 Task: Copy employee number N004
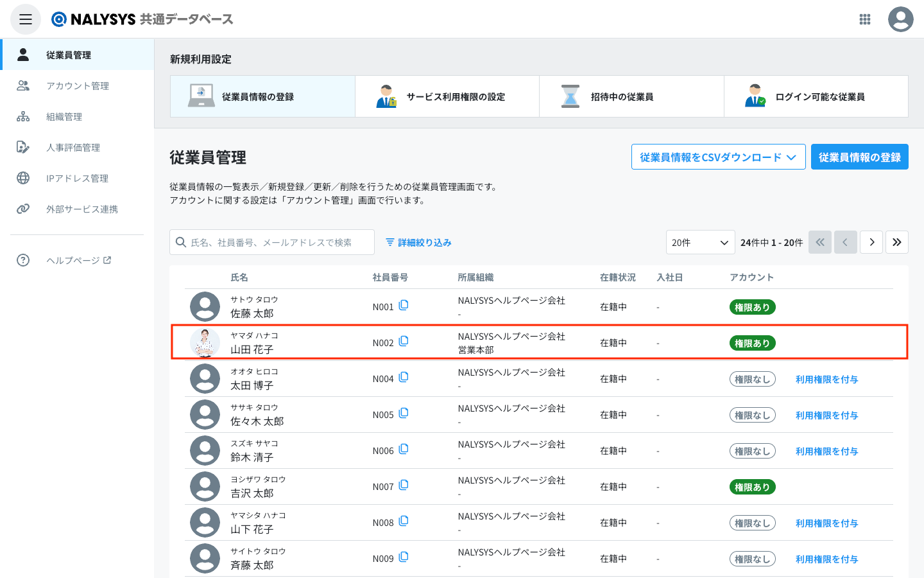(x=404, y=378)
